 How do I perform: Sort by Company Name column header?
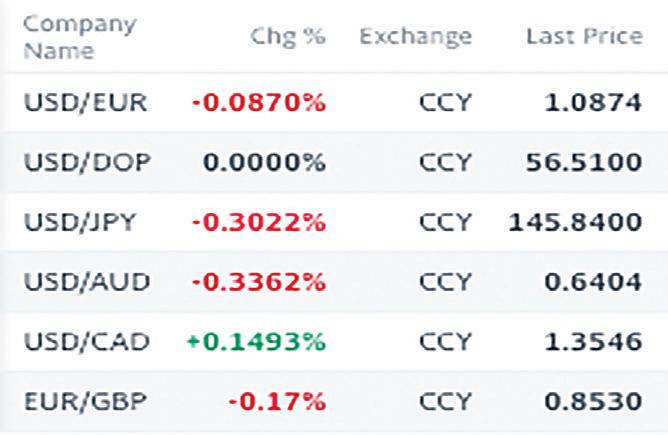tap(80, 37)
